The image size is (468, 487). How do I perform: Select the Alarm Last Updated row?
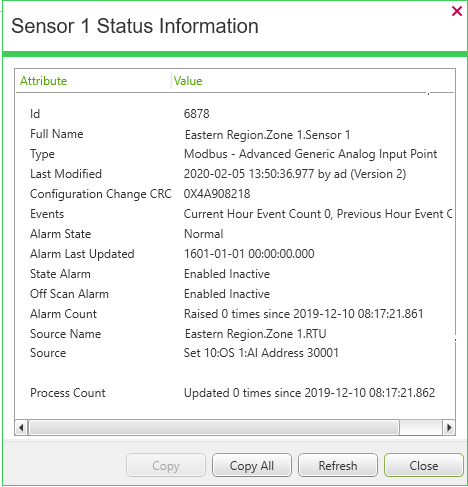click(235, 254)
